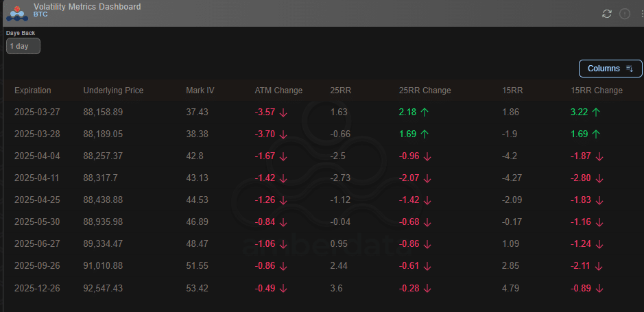The width and height of the screenshot is (644, 312).
Task: Sort by Expiration column header
Action: 33,91
